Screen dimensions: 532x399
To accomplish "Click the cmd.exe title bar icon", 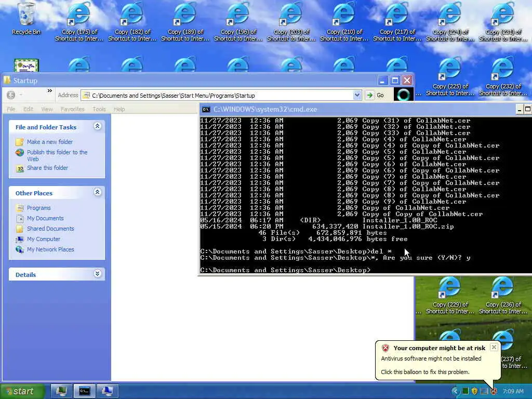I will [x=206, y=109].
